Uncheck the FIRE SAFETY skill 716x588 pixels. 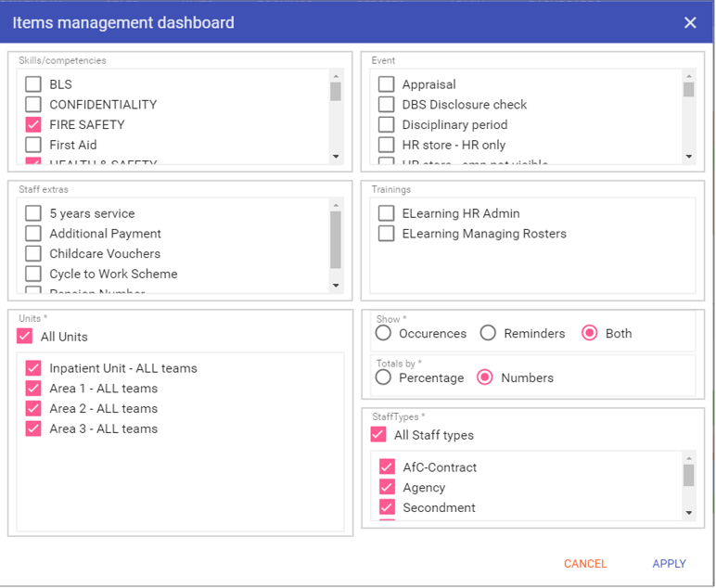point(33,125)
